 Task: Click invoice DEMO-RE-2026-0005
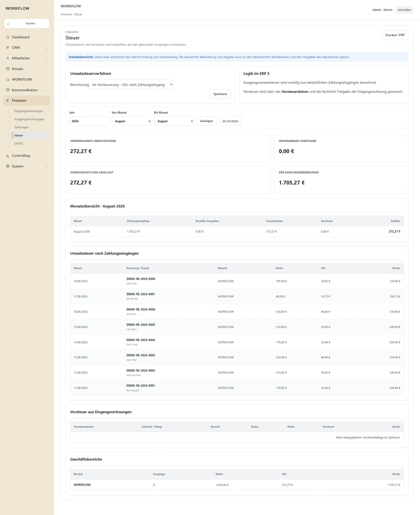pos(141,325)
